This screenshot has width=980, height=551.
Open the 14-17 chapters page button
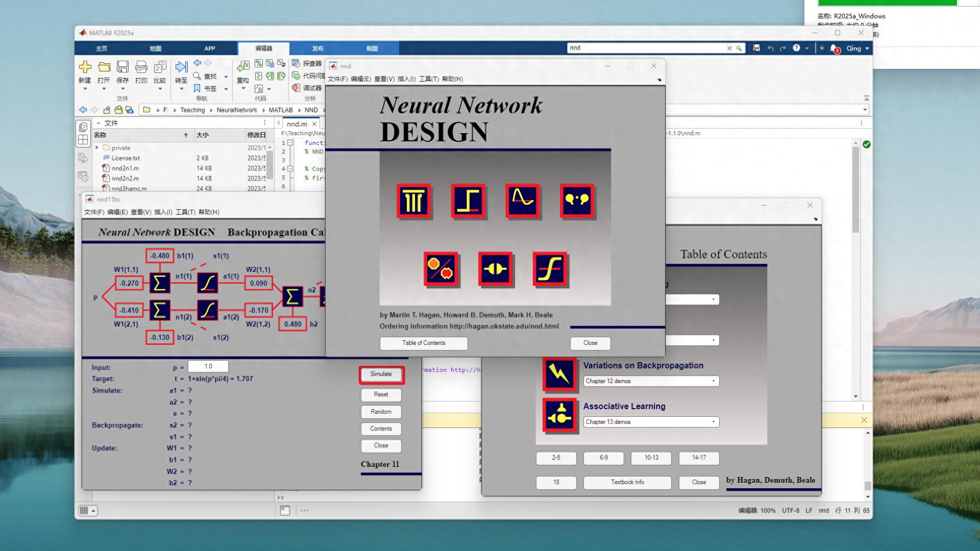(699, 458)
